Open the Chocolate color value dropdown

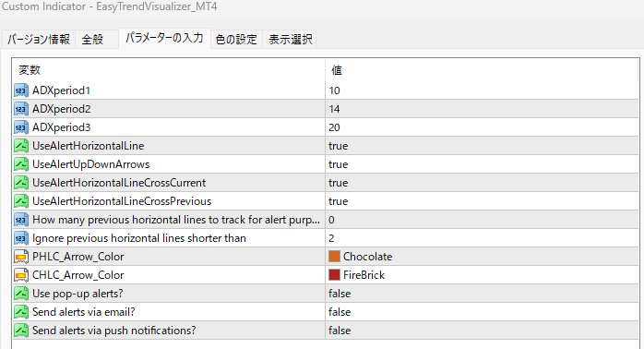click(x=483, y=257)
